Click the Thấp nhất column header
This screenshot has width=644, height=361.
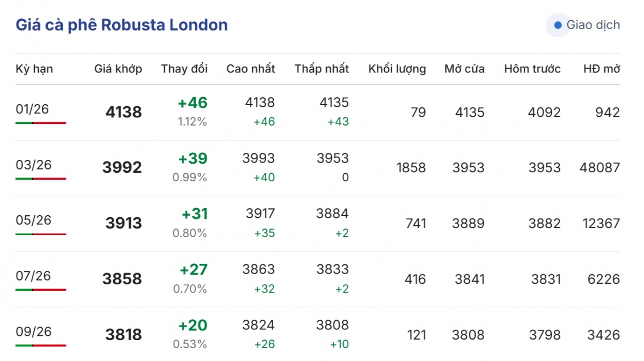tap(321, 69)
